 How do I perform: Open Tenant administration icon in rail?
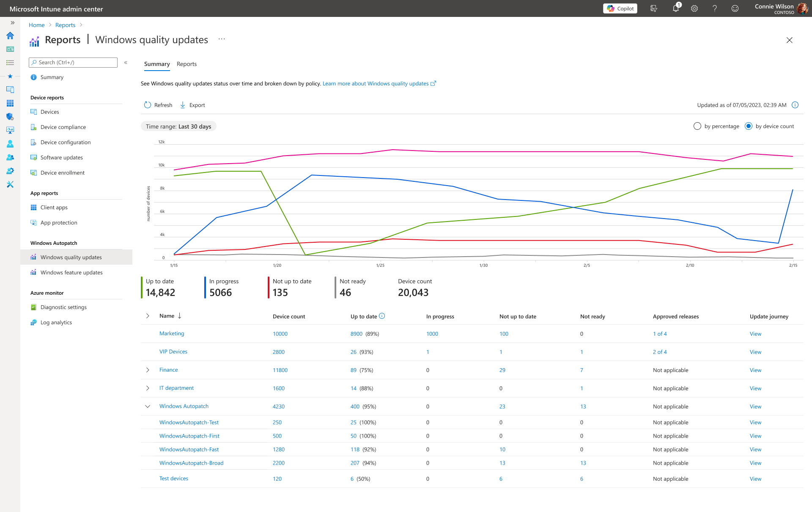[10, 171]
